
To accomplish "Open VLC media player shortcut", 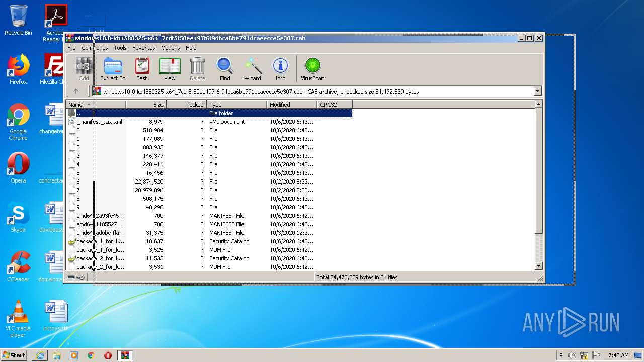I will tap(18, 319).
